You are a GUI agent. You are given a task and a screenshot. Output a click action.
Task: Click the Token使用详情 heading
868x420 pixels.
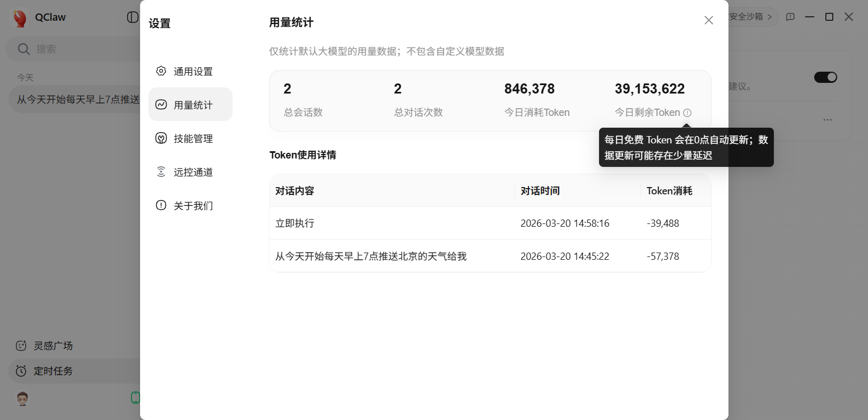303,155
